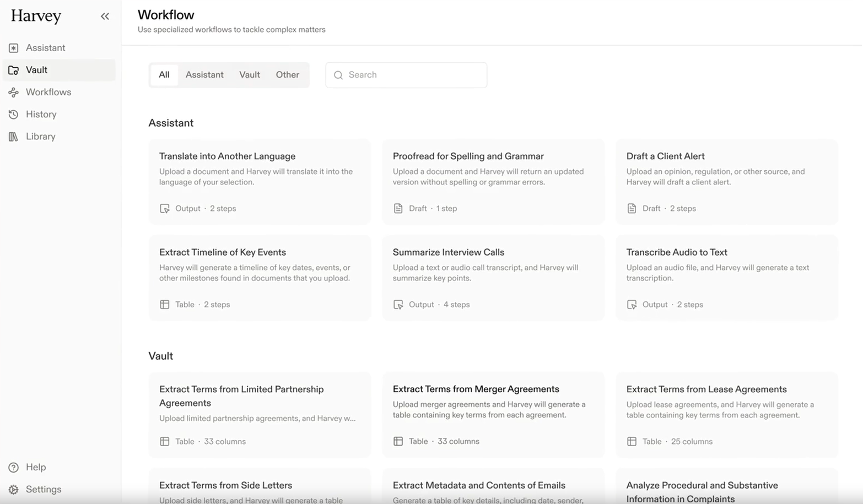Switch to the Assistant filter tab

[x=204, y=75]
